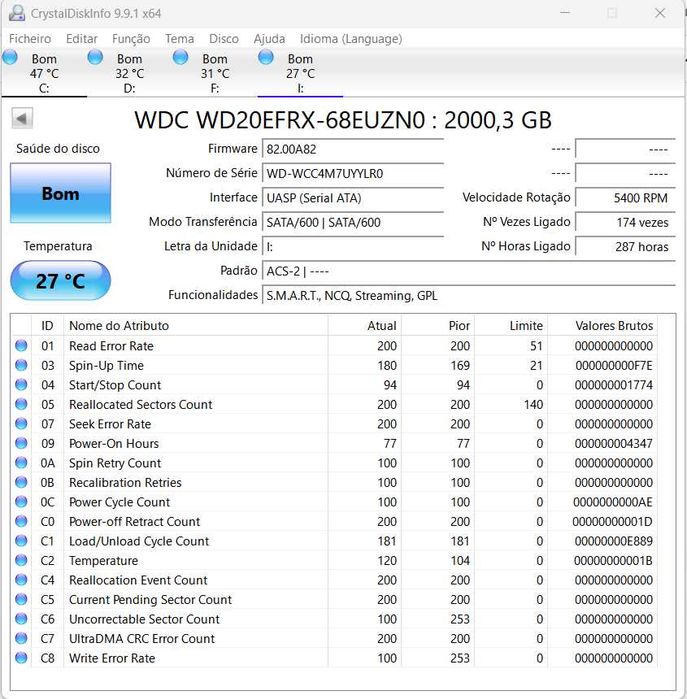Click the 174 vezes power-on count field
The width and height of the screenshot is (687, 699).
pos(625,222)
